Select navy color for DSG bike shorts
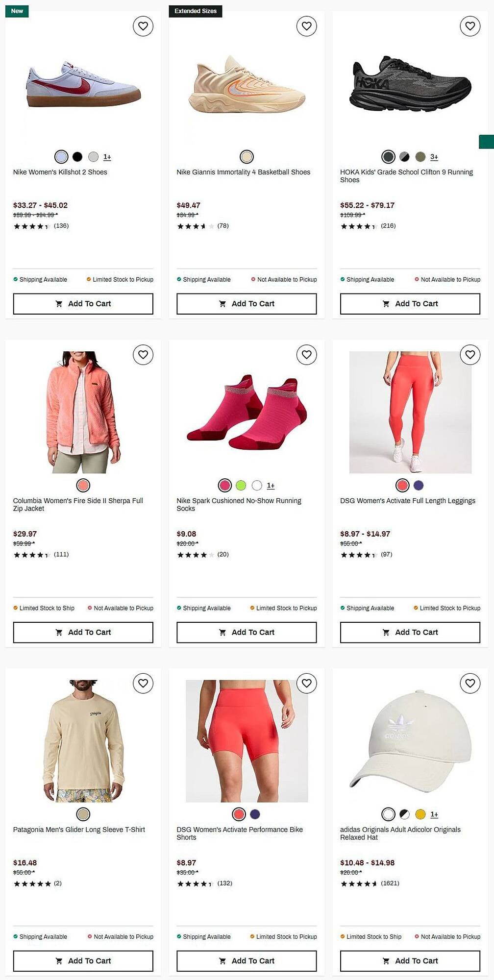 point(255,814)
